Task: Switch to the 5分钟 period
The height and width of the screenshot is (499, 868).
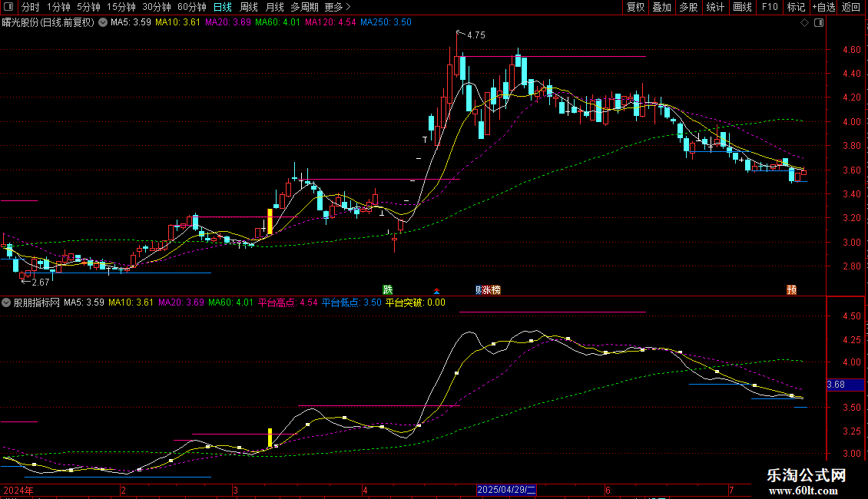Action: tap(88, 7)
